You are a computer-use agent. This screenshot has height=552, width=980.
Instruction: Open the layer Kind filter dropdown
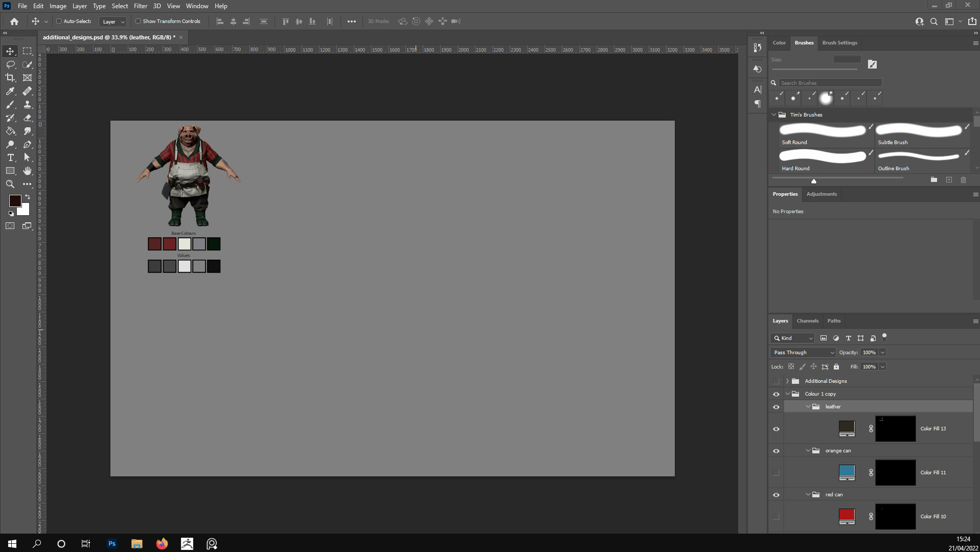[x=792, y=338]
